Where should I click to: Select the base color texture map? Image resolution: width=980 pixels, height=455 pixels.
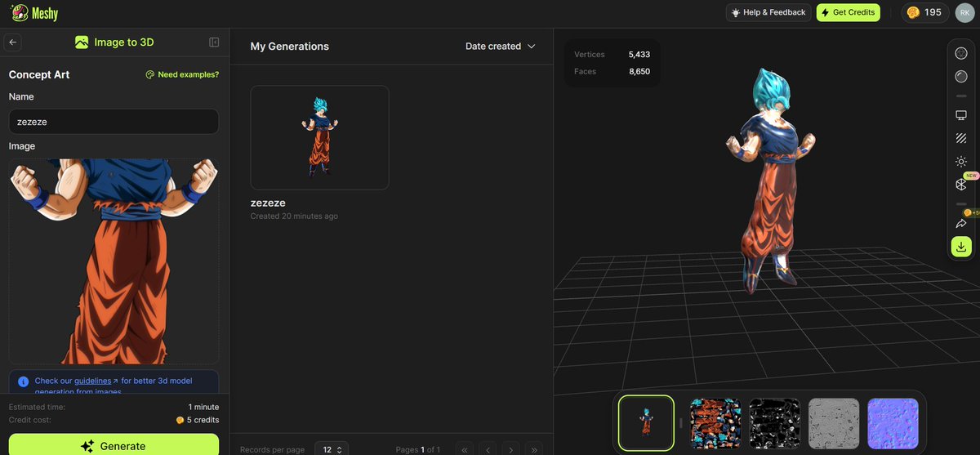click(x=716, y=423)
